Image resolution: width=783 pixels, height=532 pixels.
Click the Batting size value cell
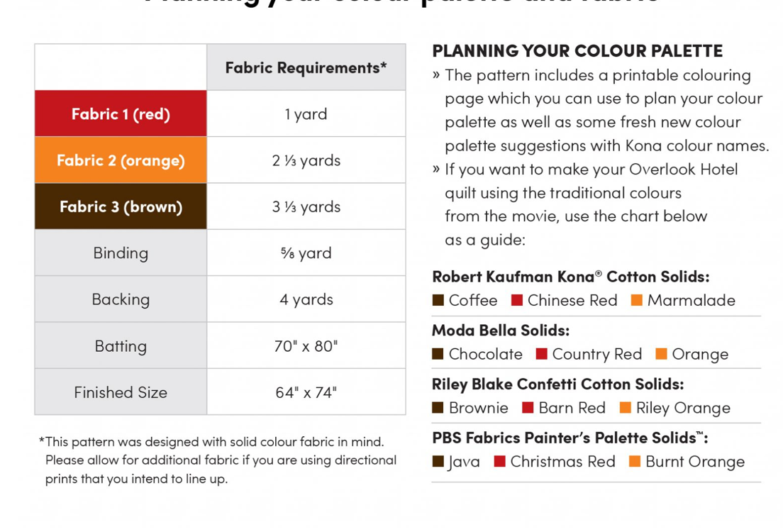[306, 346]
